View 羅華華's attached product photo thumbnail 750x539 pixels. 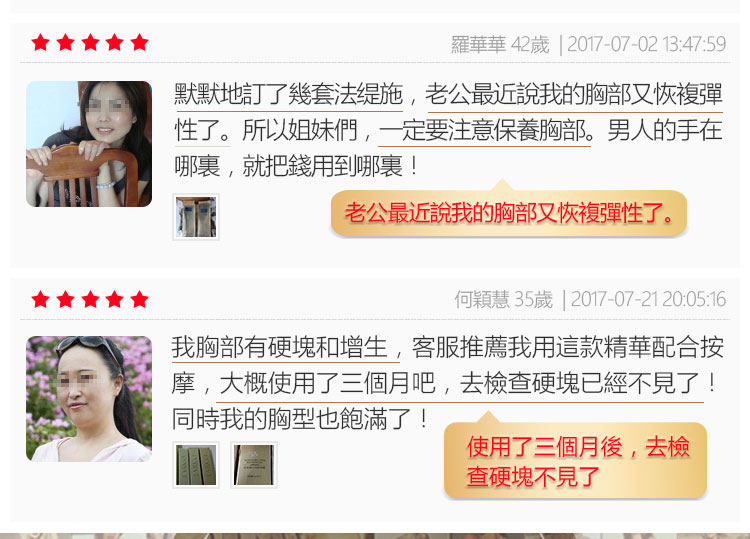click(196, 217)
